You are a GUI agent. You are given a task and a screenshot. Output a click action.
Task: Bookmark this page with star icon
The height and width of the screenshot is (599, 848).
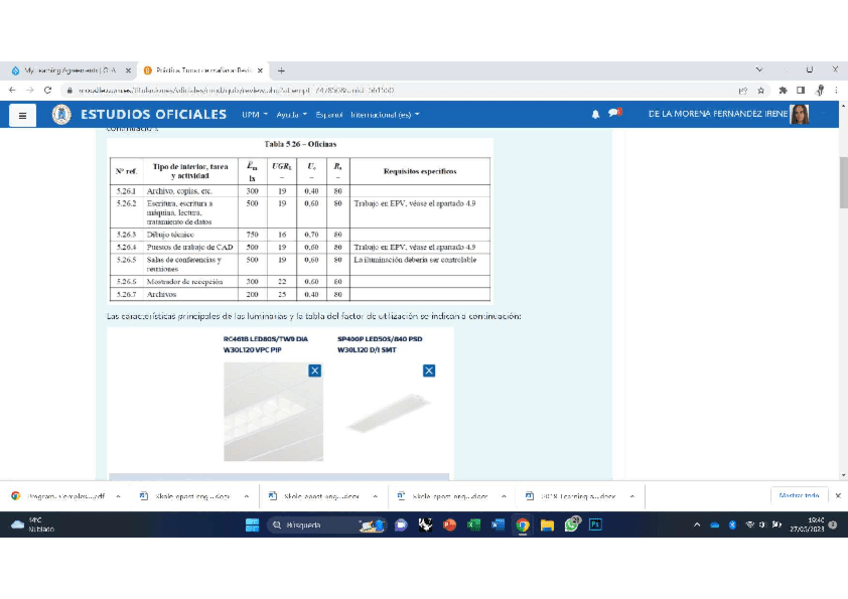pos(762,90)
